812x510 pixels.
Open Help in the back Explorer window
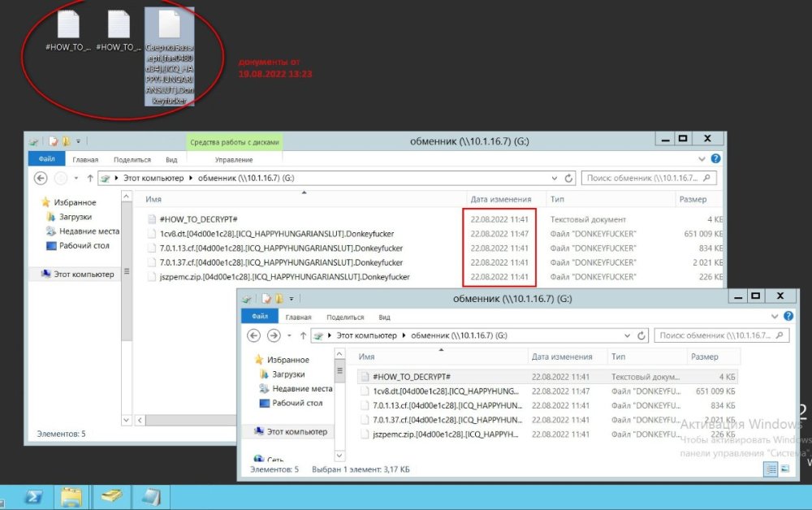(x=715, y=159)
